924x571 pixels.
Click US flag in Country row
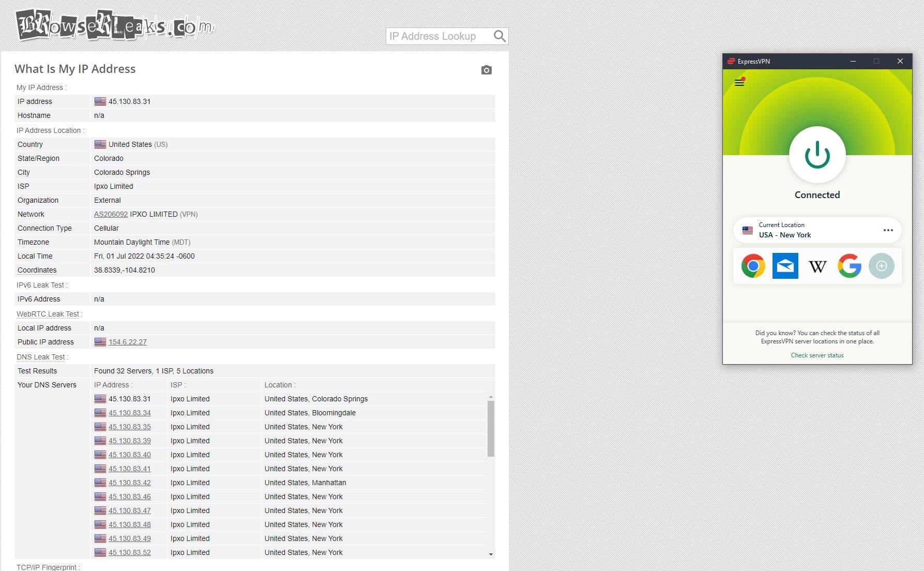(100, 144)
